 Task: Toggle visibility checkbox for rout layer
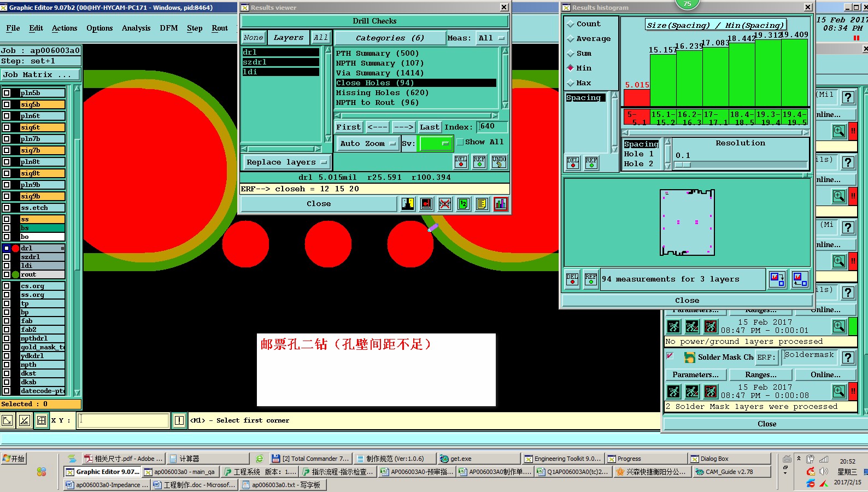pyautogui.click(x=7, y=274)
